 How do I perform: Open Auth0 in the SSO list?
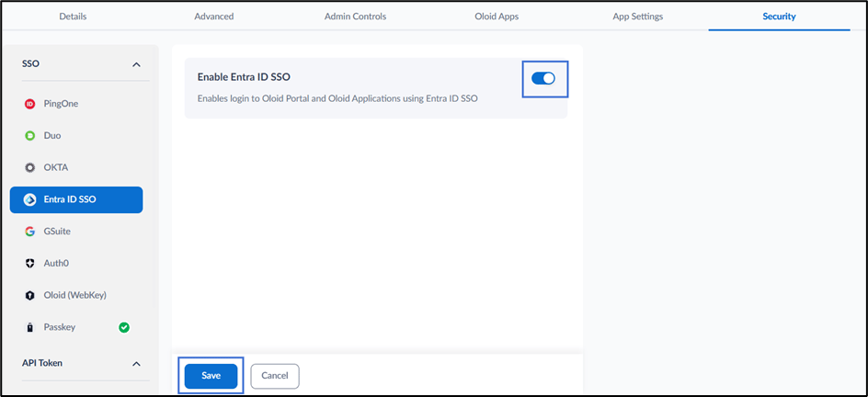(76, 264)
